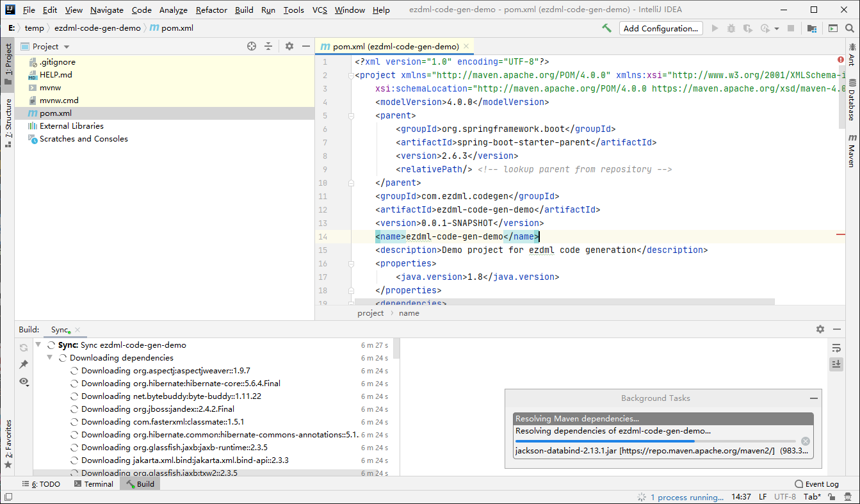Hide the Build tool window
This screenshot has width=860, height=504.
click(x=837, y=329)
